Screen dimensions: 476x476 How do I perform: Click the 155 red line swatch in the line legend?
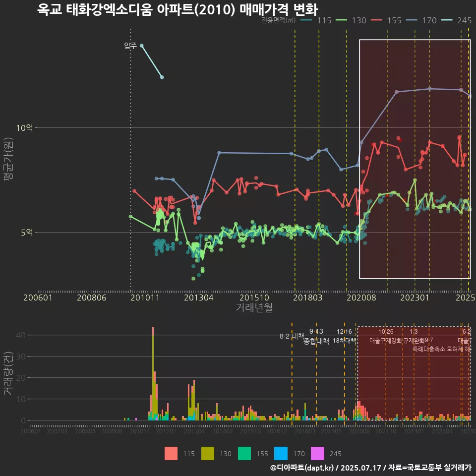[x=376, y=20]
